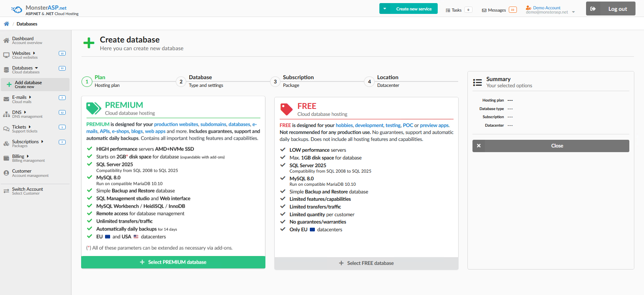644x295 pixels.
Task: Open the Create new service dropdown
Action: pos(385,8)
